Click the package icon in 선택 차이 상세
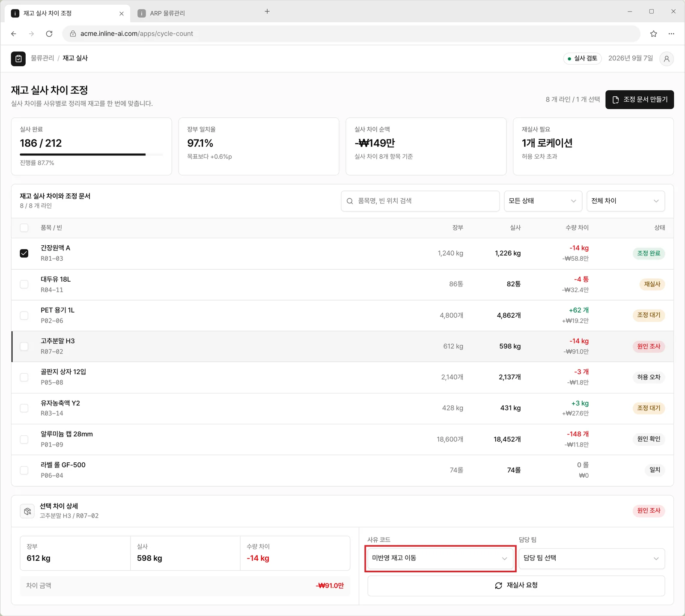The height and width of the screenshot is (616, 685). pos(27,511)
